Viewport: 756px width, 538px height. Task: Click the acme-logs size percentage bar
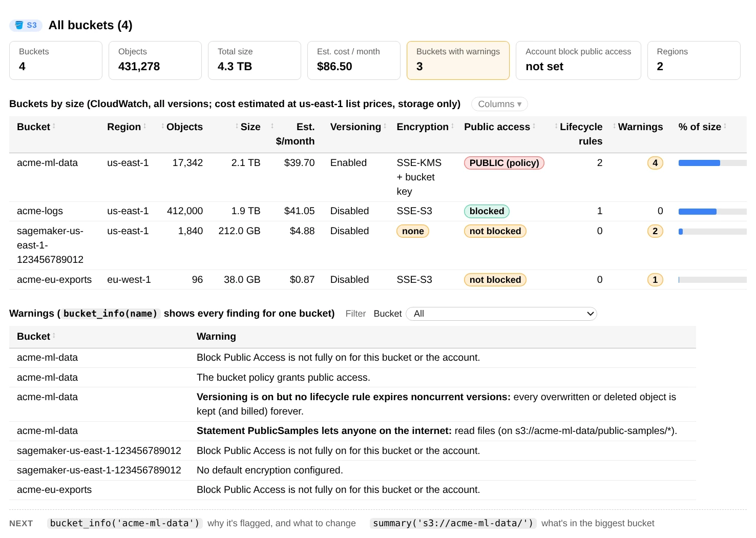pos(712,211)
